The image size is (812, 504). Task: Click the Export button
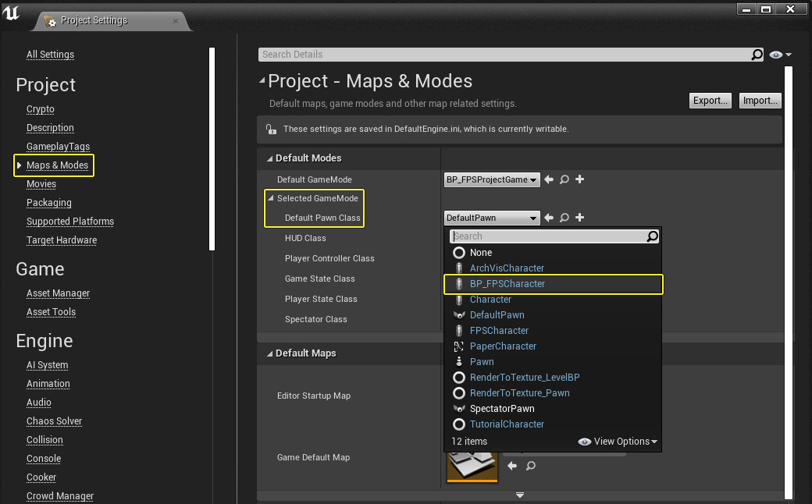tap(710, 101)
